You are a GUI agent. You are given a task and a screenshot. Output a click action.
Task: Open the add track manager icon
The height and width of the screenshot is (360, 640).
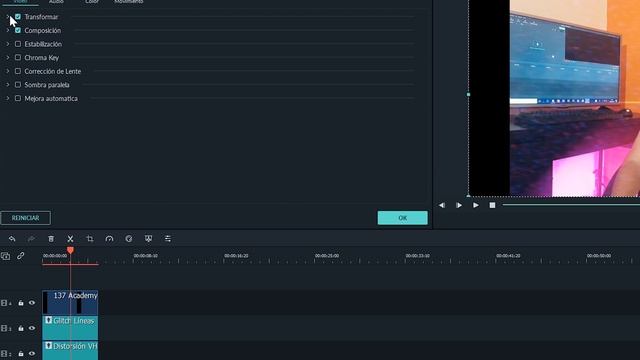tap(5, 256)
